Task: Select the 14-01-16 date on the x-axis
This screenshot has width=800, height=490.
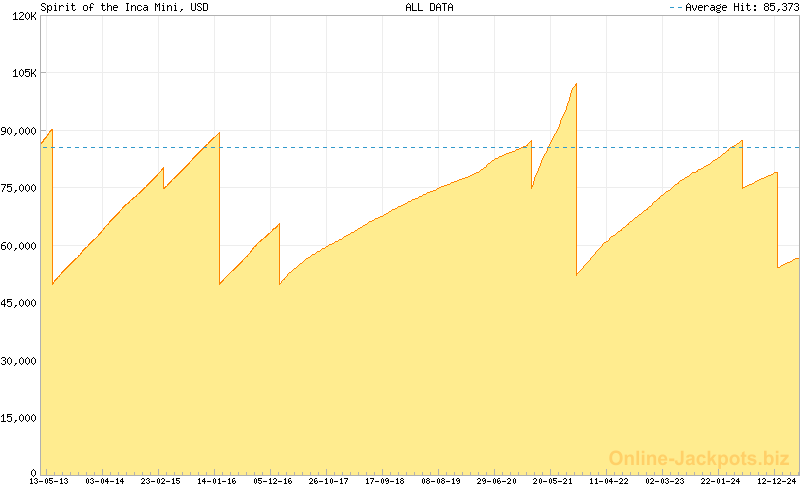Action: (x=217, y=481)
